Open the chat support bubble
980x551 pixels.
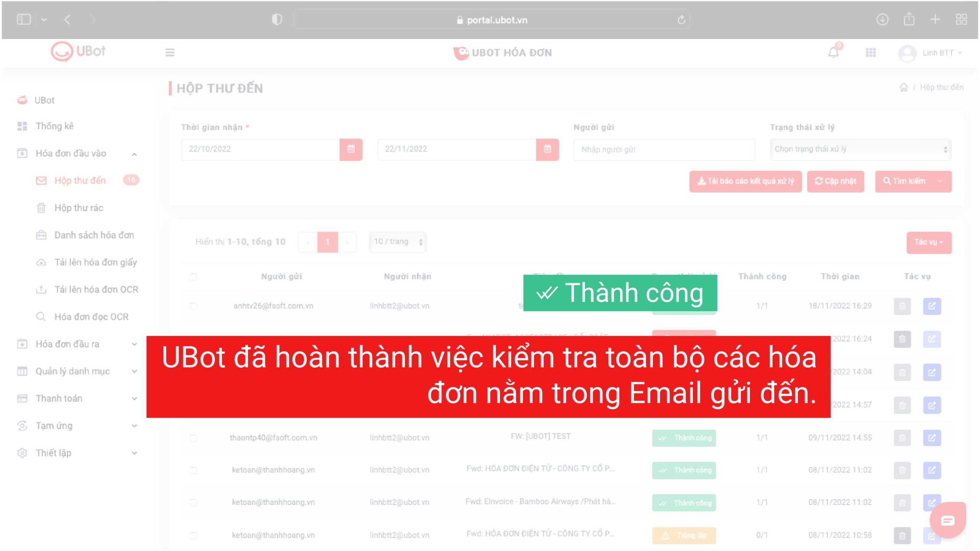tap(947, 520)
